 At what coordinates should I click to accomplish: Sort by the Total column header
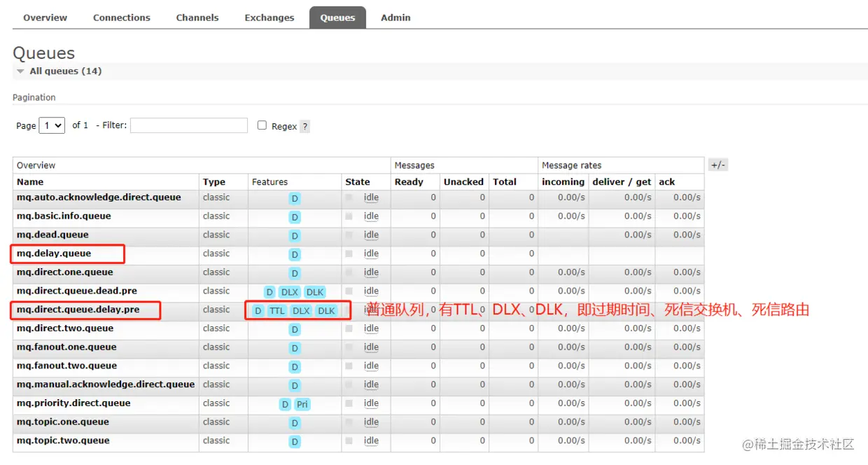(505, 182)
